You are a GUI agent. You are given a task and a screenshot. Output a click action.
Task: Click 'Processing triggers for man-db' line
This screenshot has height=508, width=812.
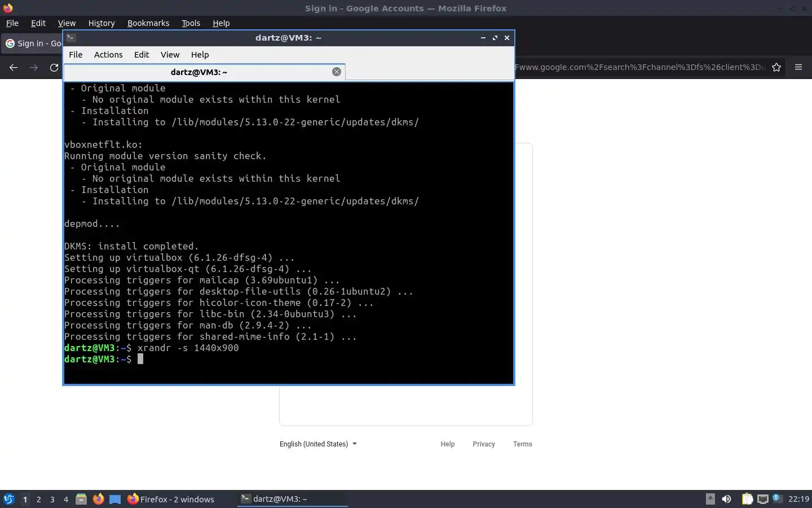[188, 325]
